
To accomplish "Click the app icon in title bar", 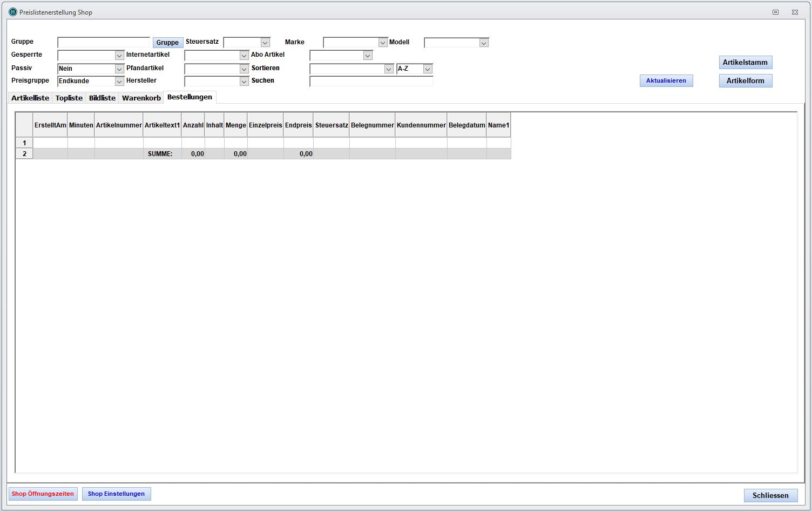I will click(13, 12).
